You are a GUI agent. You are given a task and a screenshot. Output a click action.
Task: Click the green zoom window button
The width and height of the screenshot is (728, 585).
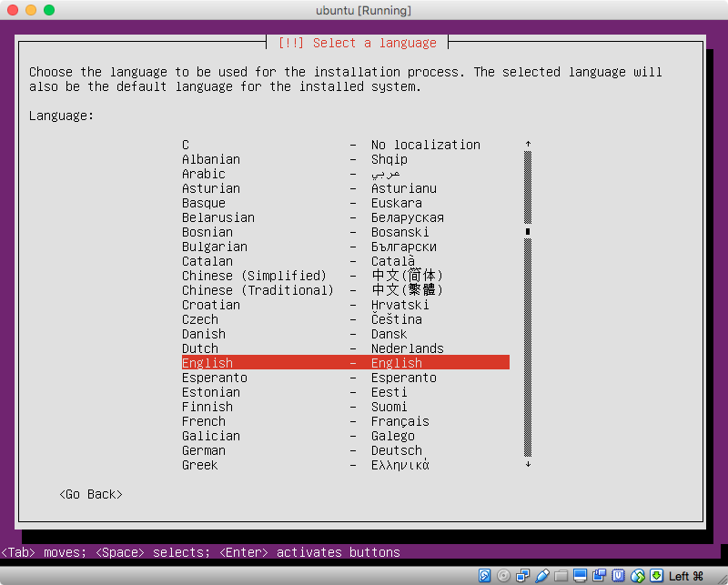[49, 10]
